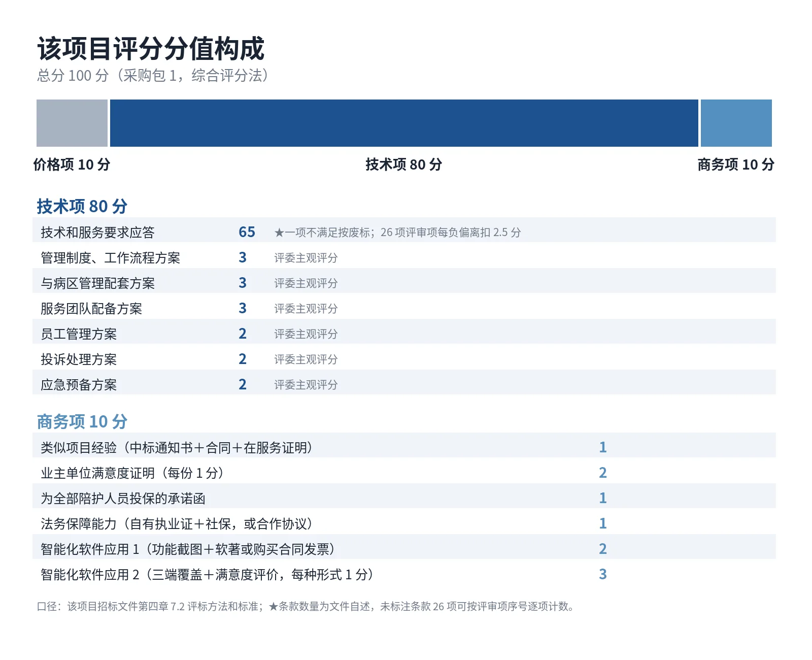Viewport: 812px width, 660px height.
Task: Select the row 员工管理方案
Action: point(404,332)
